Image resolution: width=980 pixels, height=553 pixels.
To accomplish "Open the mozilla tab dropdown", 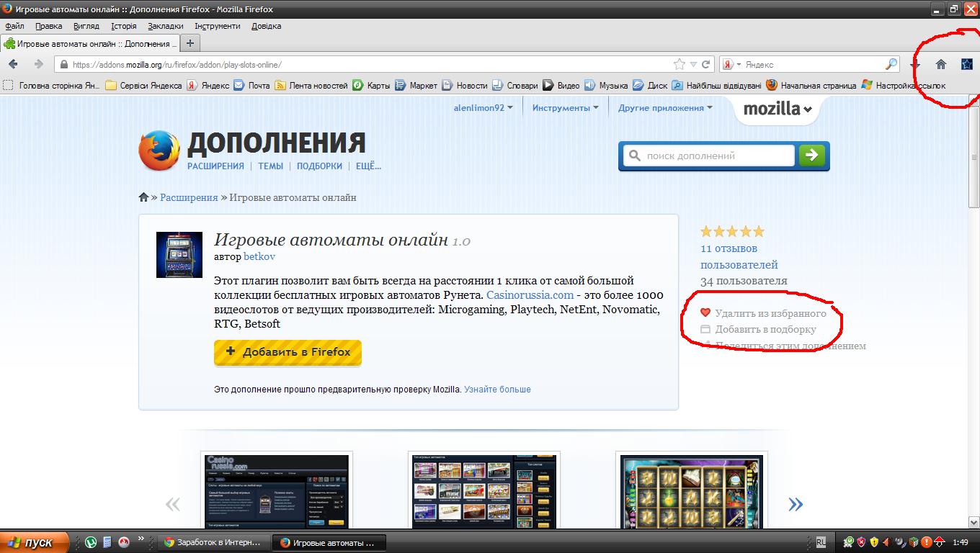I will (778, 109).
